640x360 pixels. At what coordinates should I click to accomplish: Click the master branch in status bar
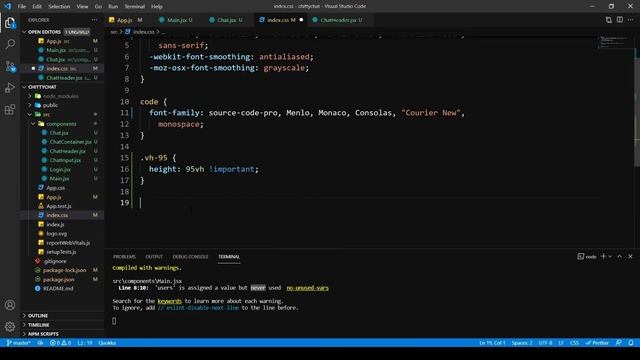point(19,343)
